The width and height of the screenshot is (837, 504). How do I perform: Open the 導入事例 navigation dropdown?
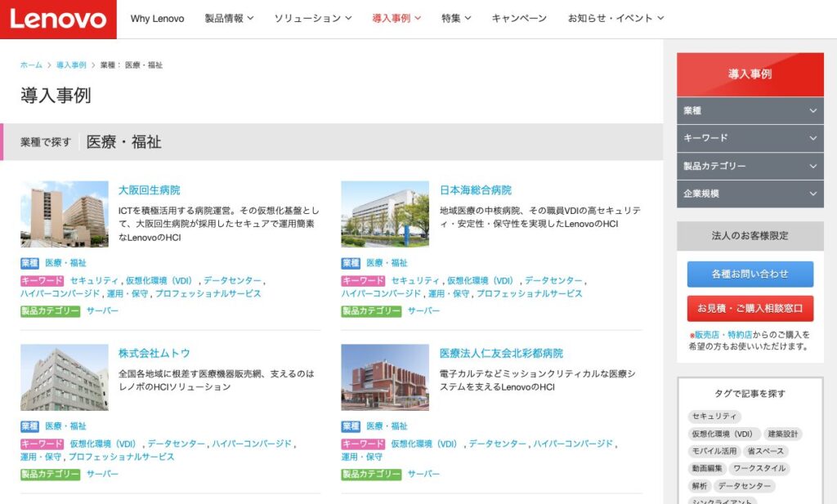[x=396, y=19]
